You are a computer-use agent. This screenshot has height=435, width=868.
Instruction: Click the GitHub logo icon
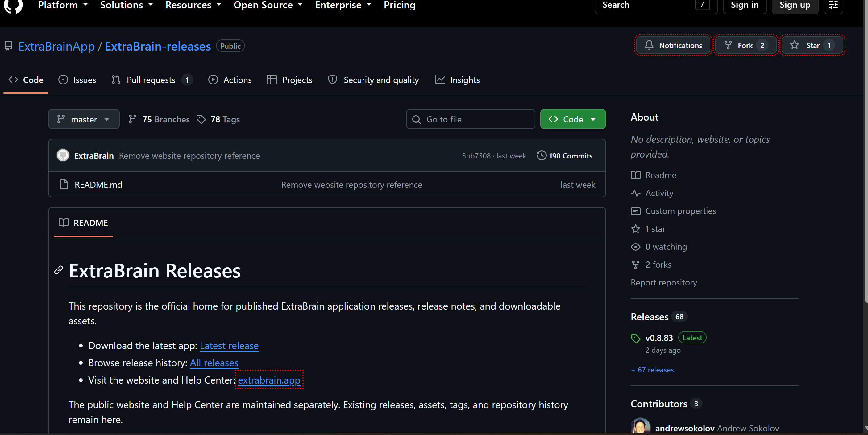13,5
